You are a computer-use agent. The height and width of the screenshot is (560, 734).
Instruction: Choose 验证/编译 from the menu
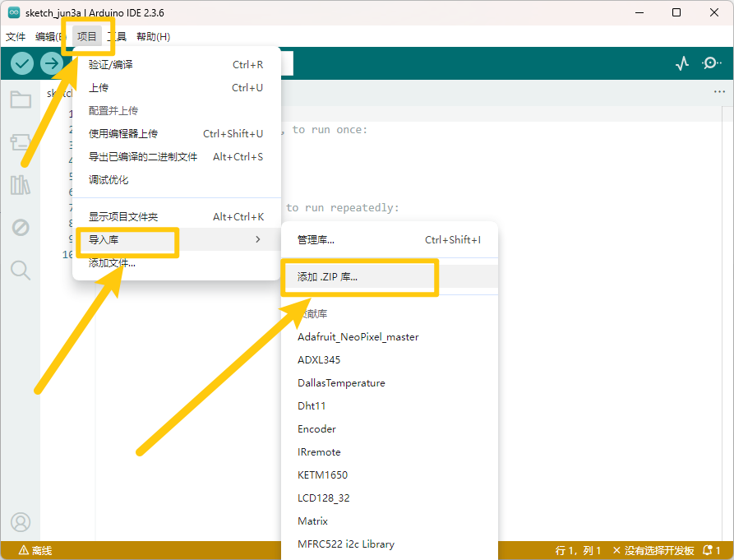[177, 65]
